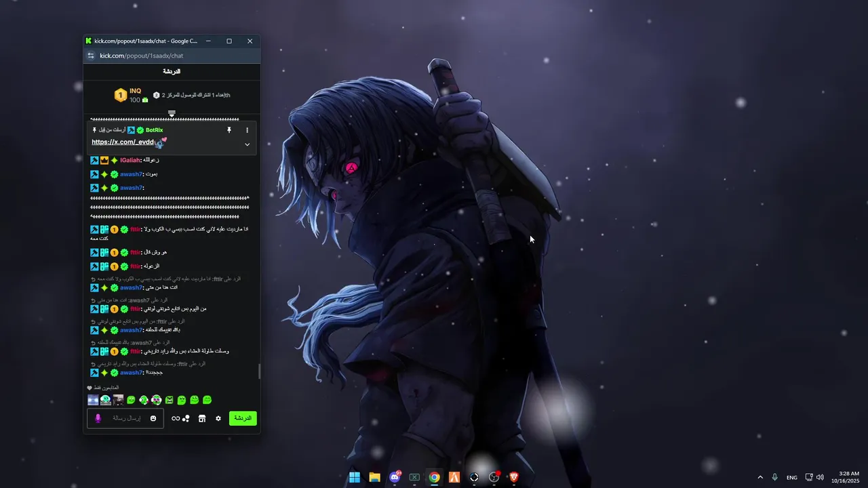Click the volume speaker tray icon
868x488 pixels.
[x=820, y=477]
